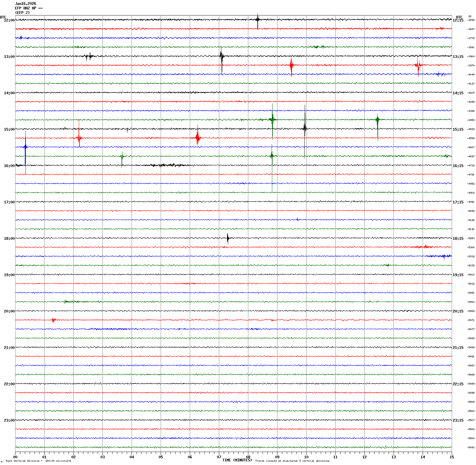
Task: Click the tall blue spike near 15:30 trace start
Action: (x=25, y=149)
